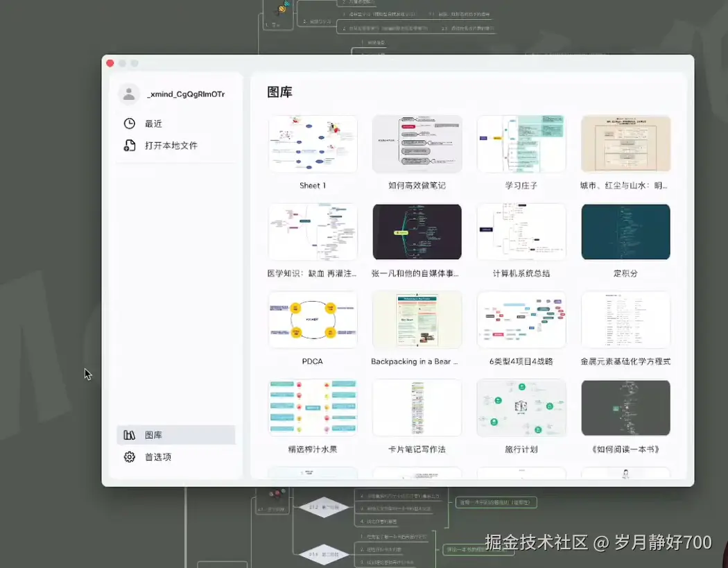
Task: Click the user avatar profile icon
Action: click(x=129, y=93)
